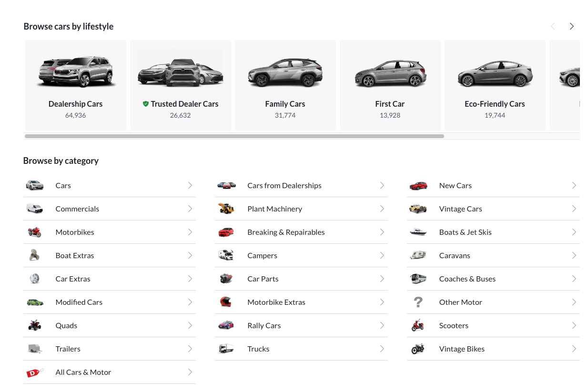Select the Eco-Friendly Cars card
The height and width of the screenshot is (392, 588).
tap(495, 85)
